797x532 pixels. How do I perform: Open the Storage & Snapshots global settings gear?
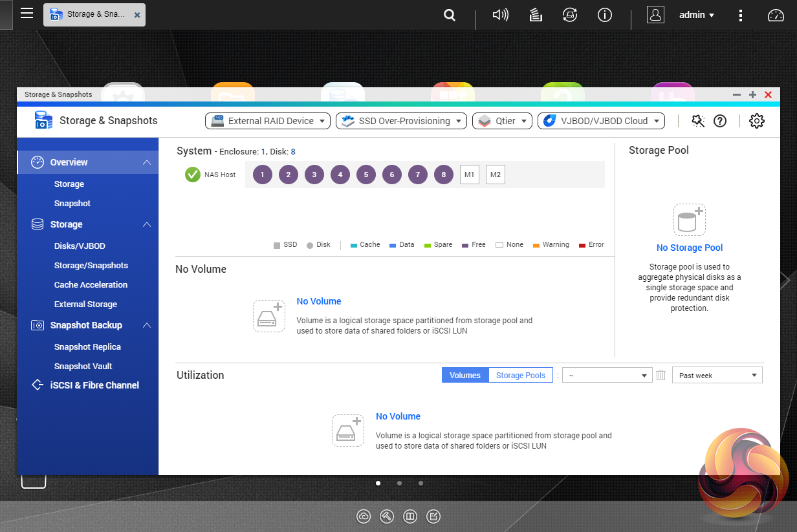pos(756,121)
